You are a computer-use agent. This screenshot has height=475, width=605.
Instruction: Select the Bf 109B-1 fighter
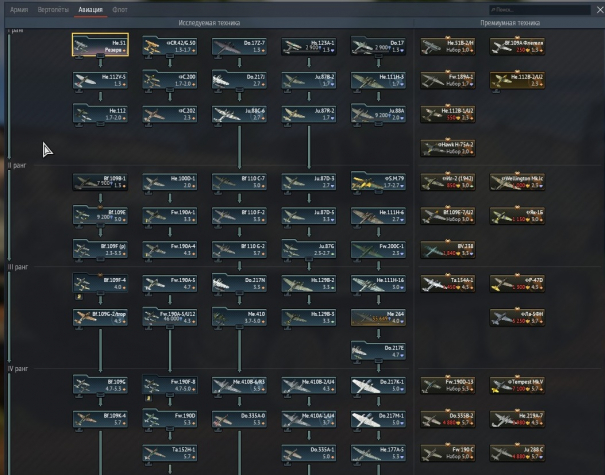(x=100, y=182)
